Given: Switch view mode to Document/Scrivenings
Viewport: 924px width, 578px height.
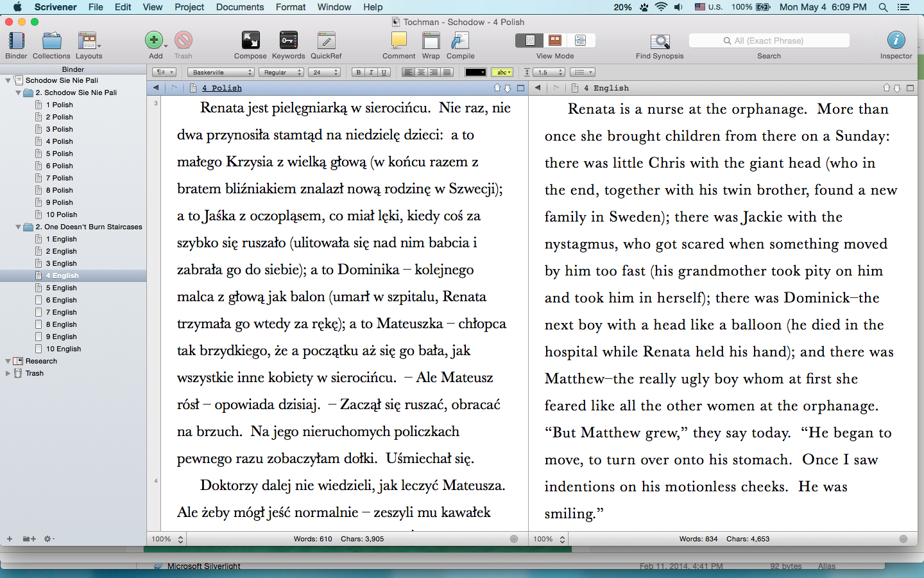Looking at the screenshot, I should click(x=529, y=40).
